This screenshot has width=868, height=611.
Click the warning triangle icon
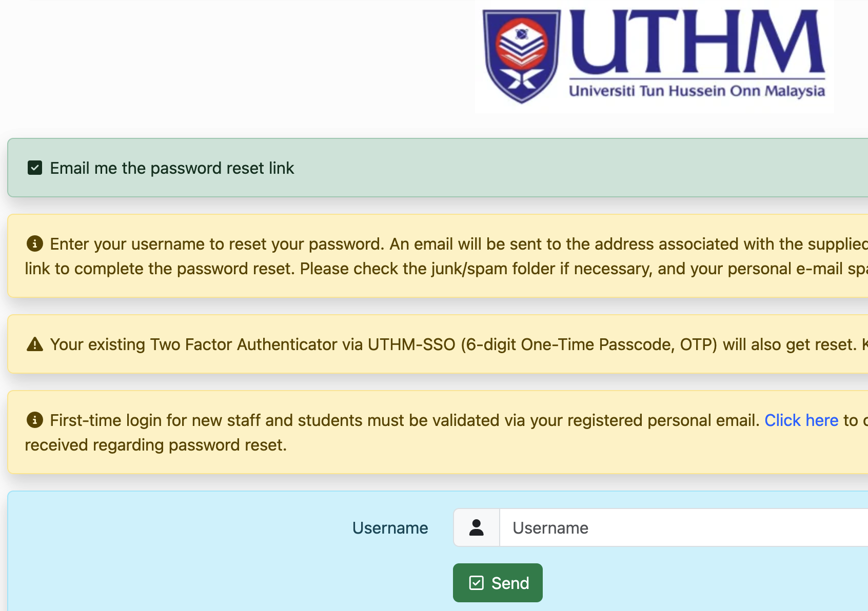click(34, 344)
